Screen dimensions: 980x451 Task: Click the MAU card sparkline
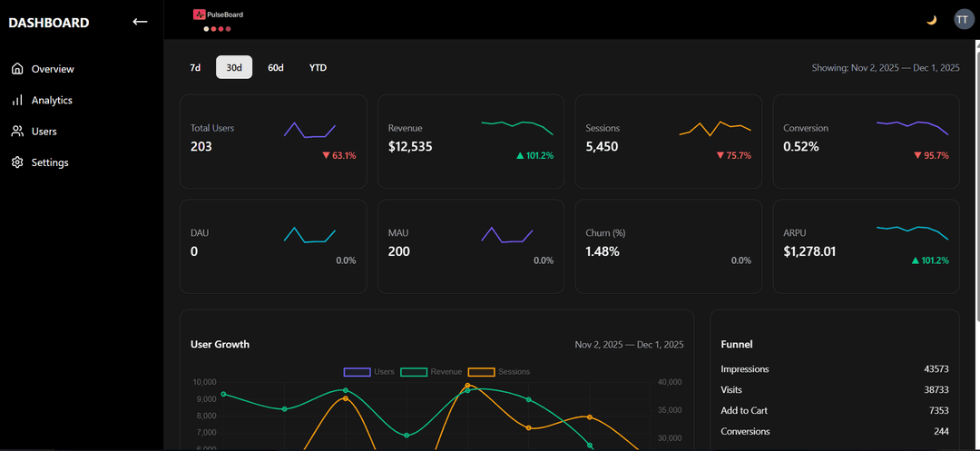point(507,234)
